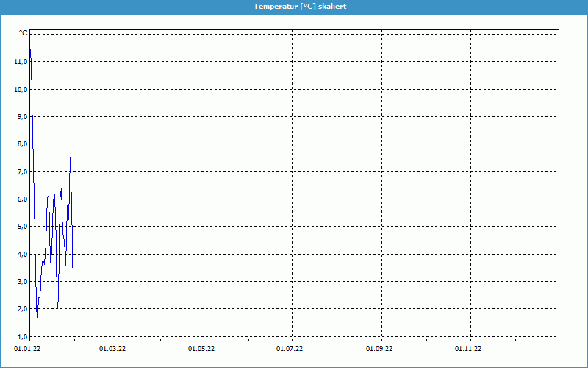The height and width of the screenshot is (368, 588).
Task: Select the 01.11.22 date label
Action: 468,349
